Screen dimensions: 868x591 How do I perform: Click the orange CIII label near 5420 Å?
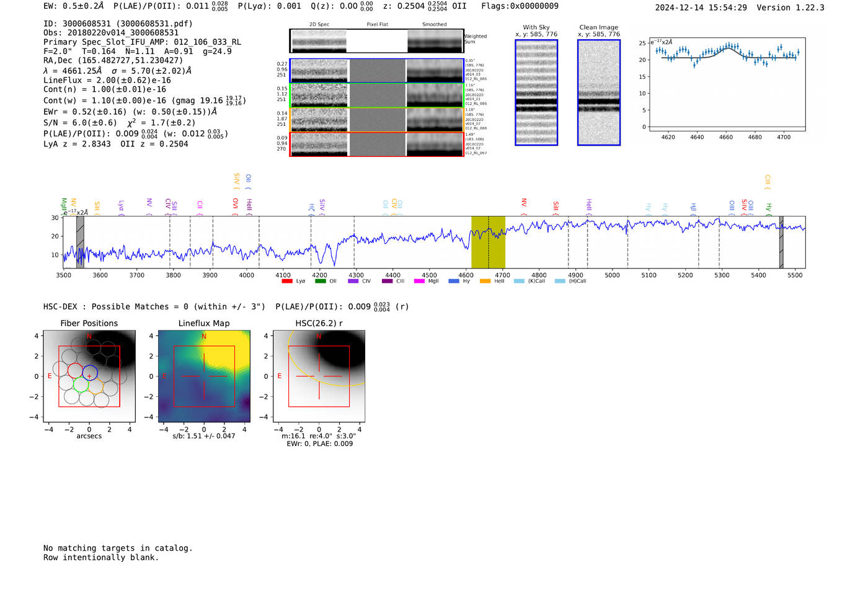point(767,181)
